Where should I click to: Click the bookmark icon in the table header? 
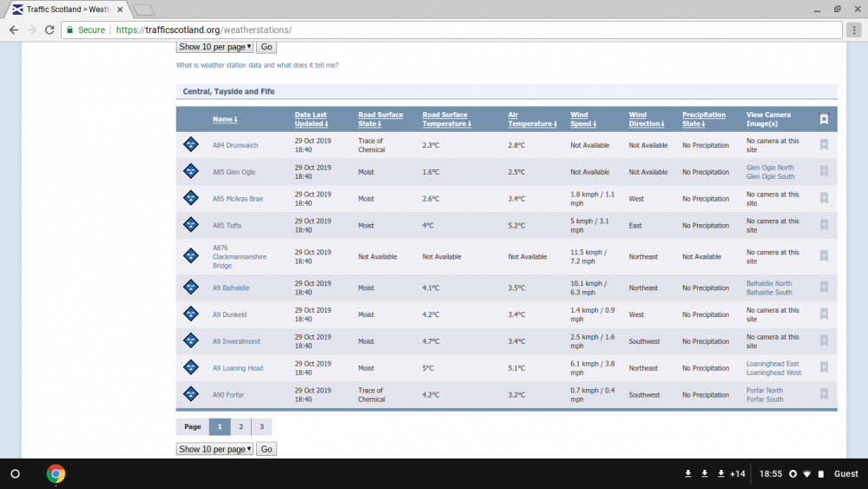pos(824,118)
